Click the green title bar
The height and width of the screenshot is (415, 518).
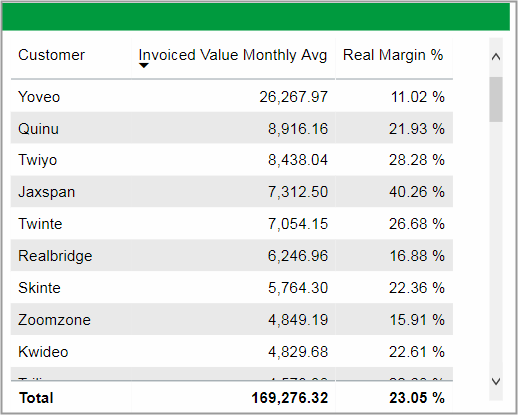point(256,17)
